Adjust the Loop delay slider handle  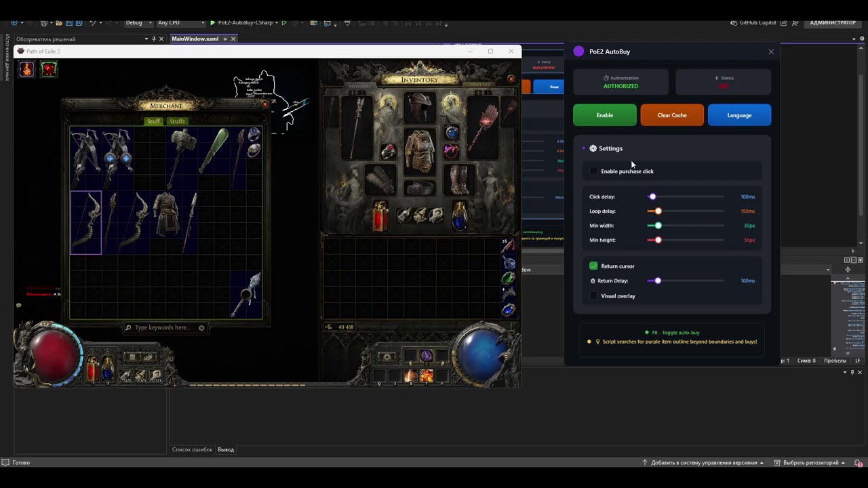point(658,211)
